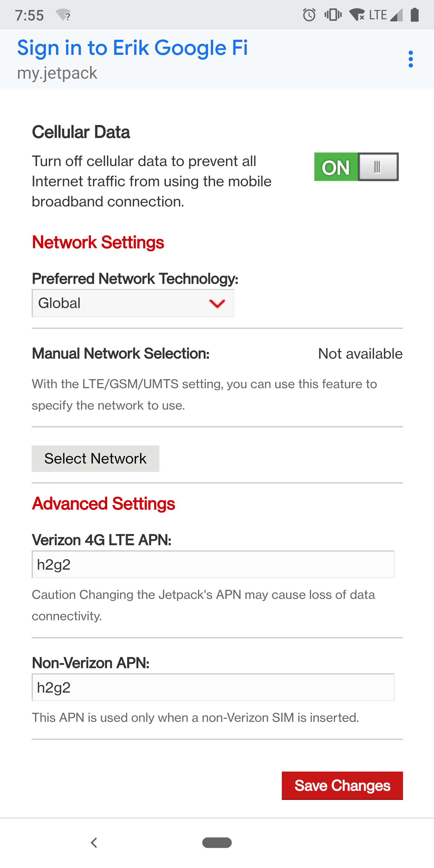Tap the my.jetpack URL text
Image resolution: width=434 pixels, height=868 pixels.
[57, 73]
